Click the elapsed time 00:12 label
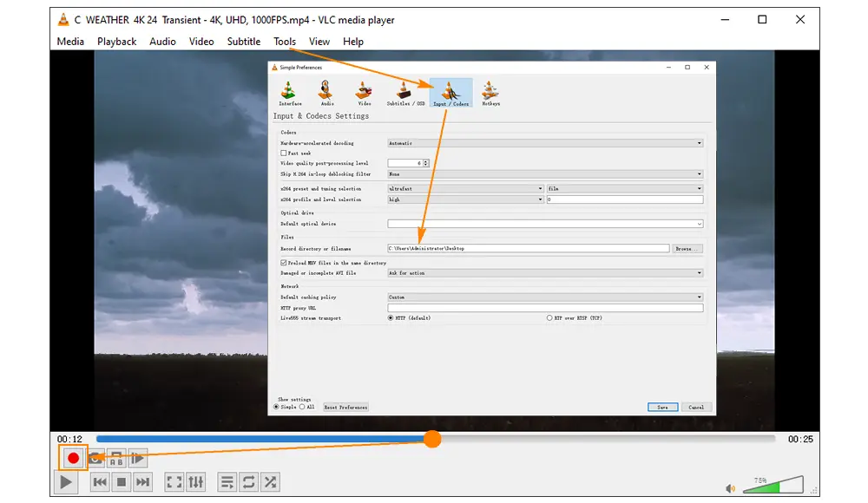The width and height of the screenshot is (868, 503). coord(69,440)
